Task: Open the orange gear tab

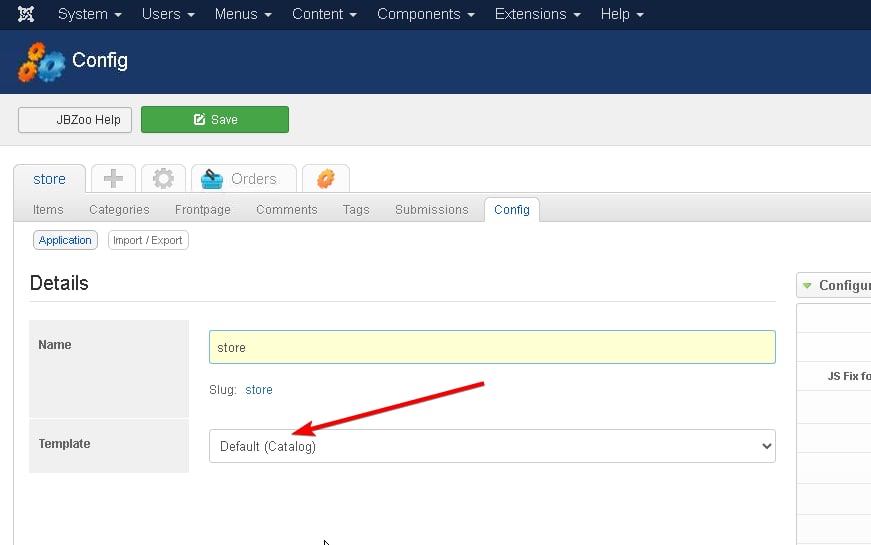Action: [326, 178]
